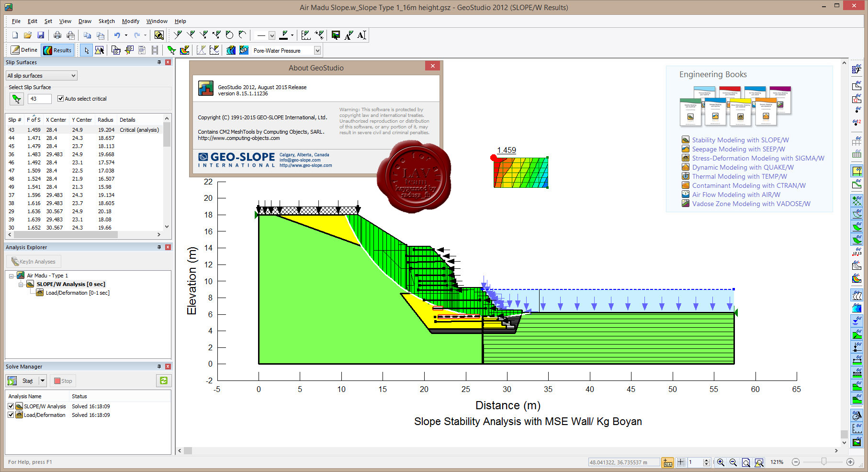Open the Sketch menu
This screenshot has height=472, width=868.
tap(107, 21)
